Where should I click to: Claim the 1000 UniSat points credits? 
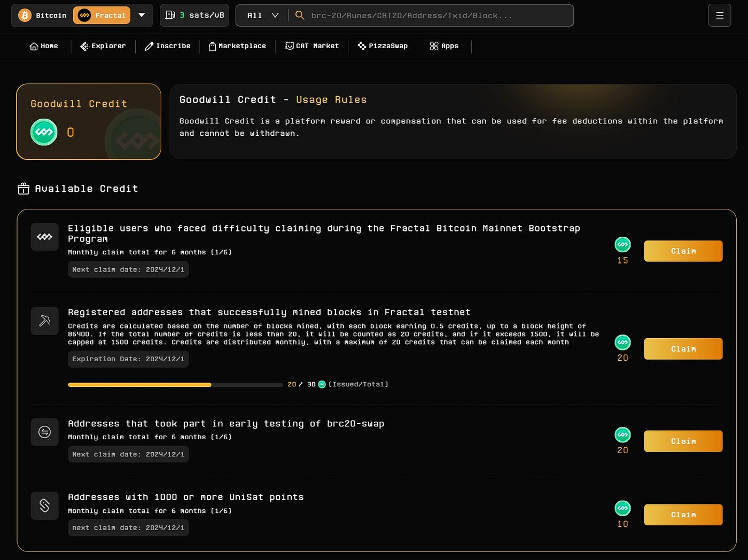pyautogui.click(x=683, y=515)
